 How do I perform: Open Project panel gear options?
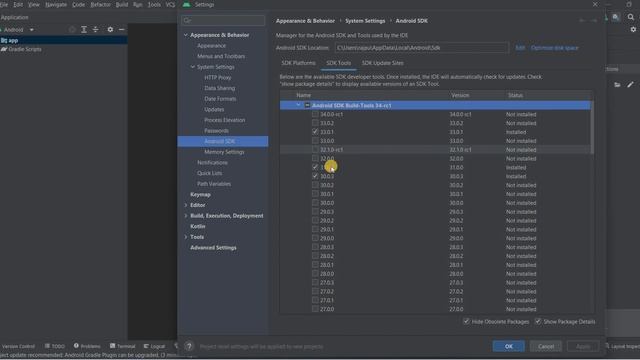click(110, 29)
